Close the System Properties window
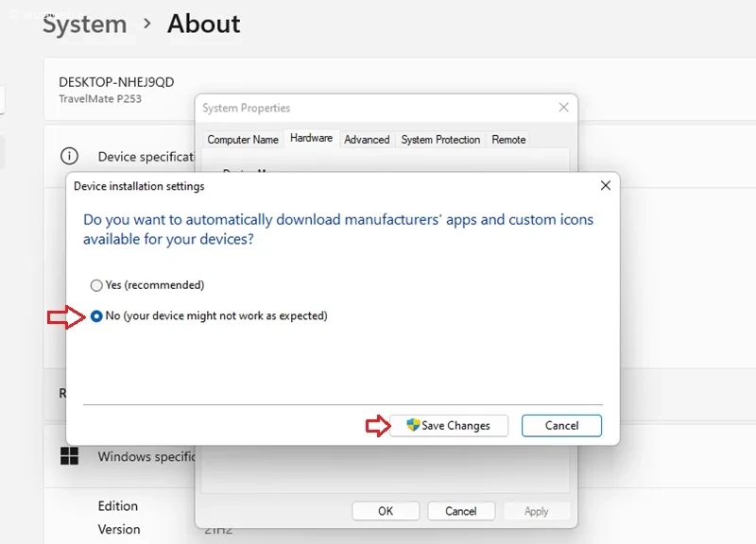Screen dimensions: 756x544 (563, 108)
